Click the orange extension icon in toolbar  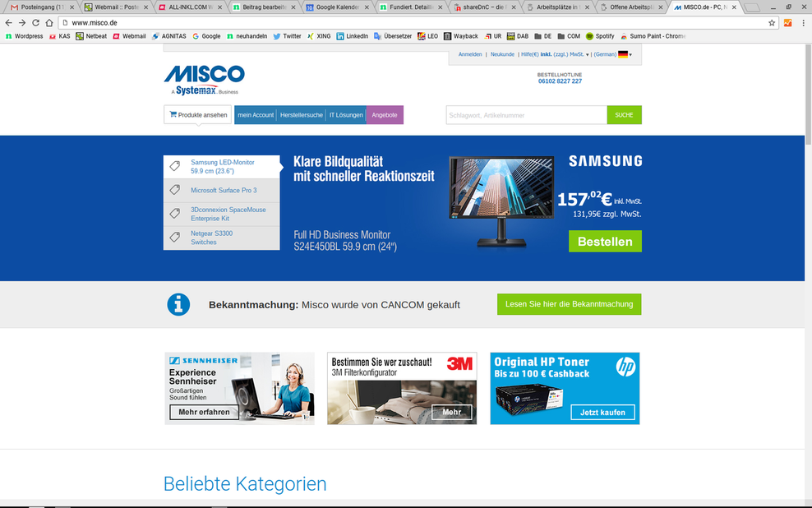(787, 23)
